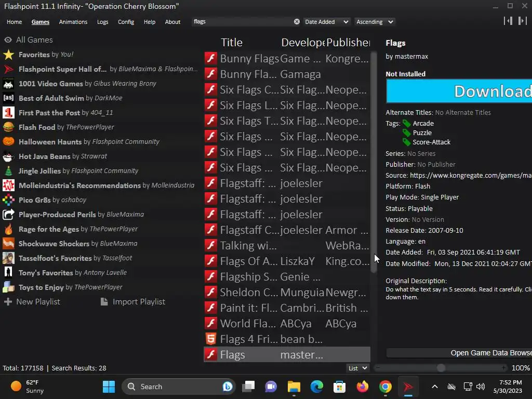Select 1001 Video Games playlist icon

tap(8, 84)
